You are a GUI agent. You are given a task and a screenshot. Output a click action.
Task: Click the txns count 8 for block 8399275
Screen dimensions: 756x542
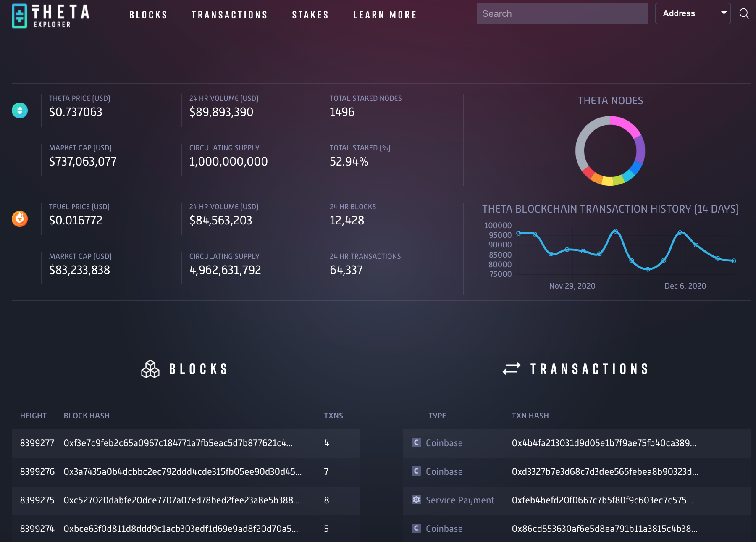click(x=326, y=500)
